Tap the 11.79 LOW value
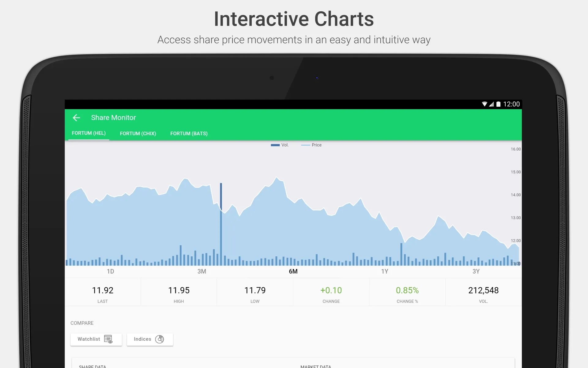The height and width of the screenshot is (368, 588). [255, 290]
